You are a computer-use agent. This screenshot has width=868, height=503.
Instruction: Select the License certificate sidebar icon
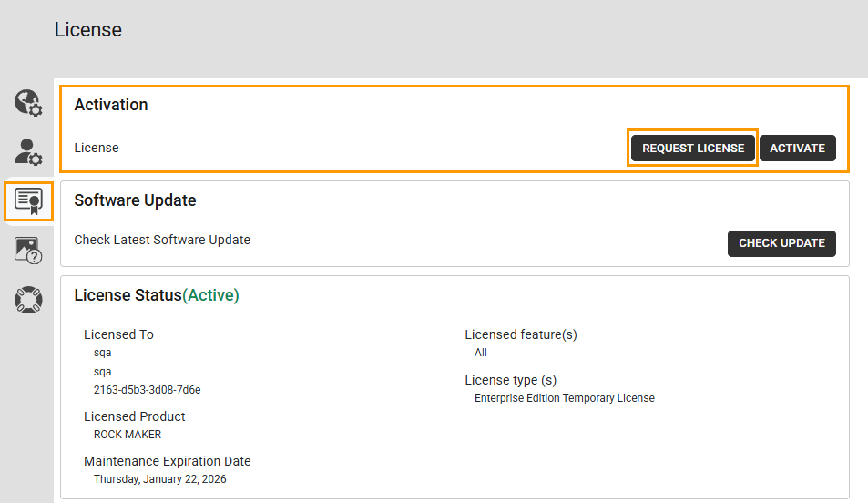(28, 200)
